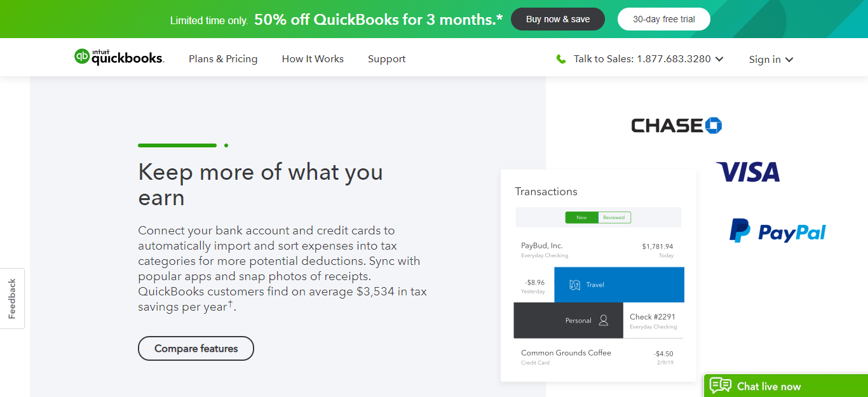
Task: Open the Support menu item
Action: pos(386,59)
